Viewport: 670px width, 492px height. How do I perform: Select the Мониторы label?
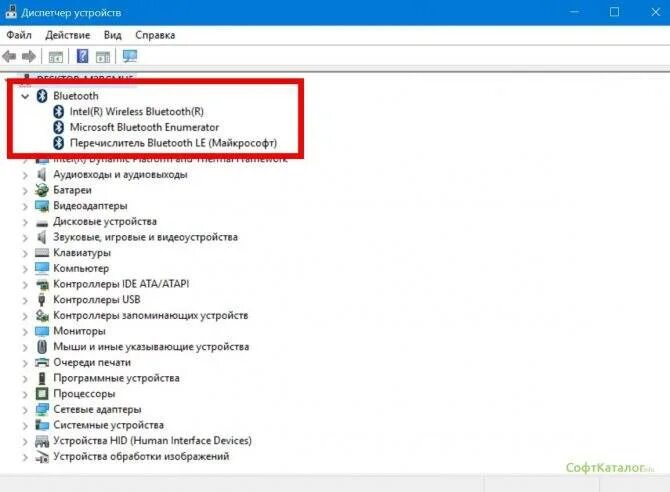point(79,331)
